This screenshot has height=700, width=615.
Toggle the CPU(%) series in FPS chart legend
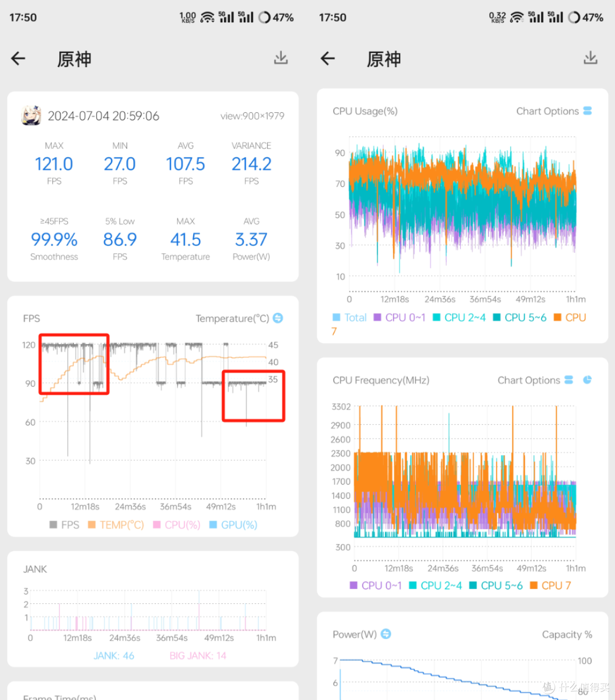177,525
